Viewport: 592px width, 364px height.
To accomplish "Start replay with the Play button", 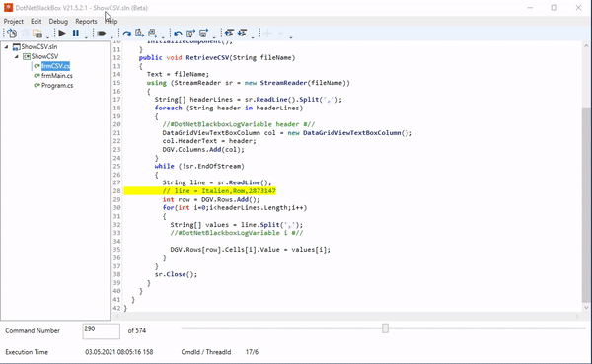I will [x=62, y=34].
